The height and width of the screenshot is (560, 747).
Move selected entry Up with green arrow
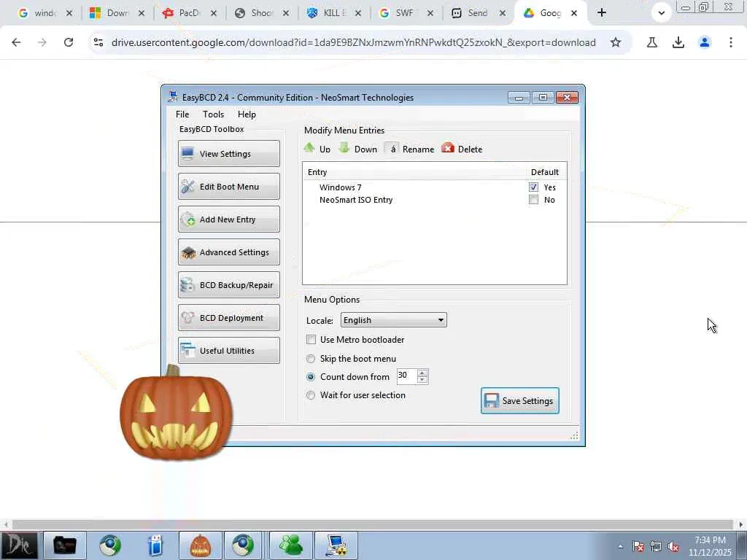click(317, 149)
